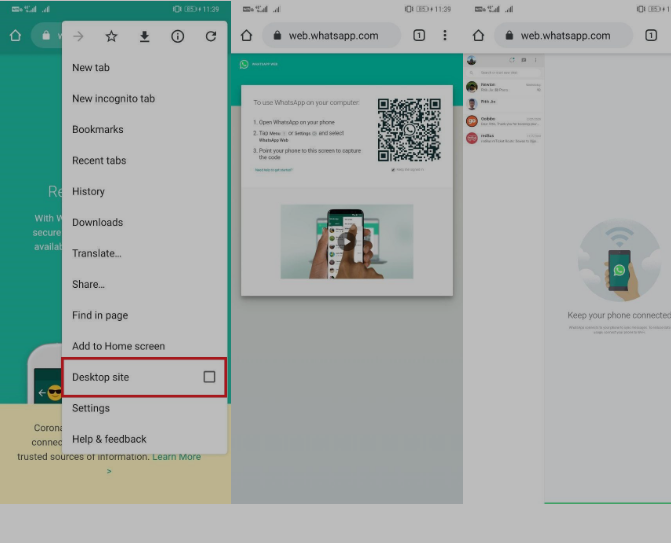Click 'Need help to get started?' link
Screen dimensions: 671x543
(273, 170)
